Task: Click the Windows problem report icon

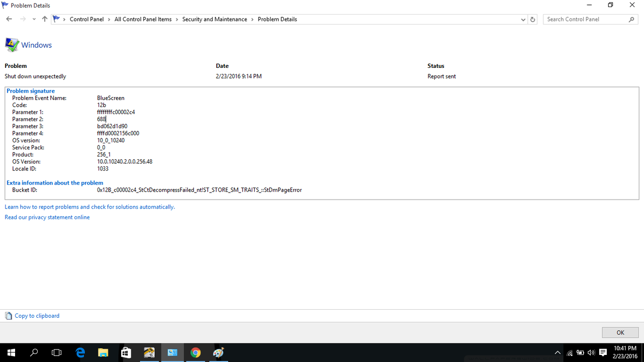Action: click(12, 45)
